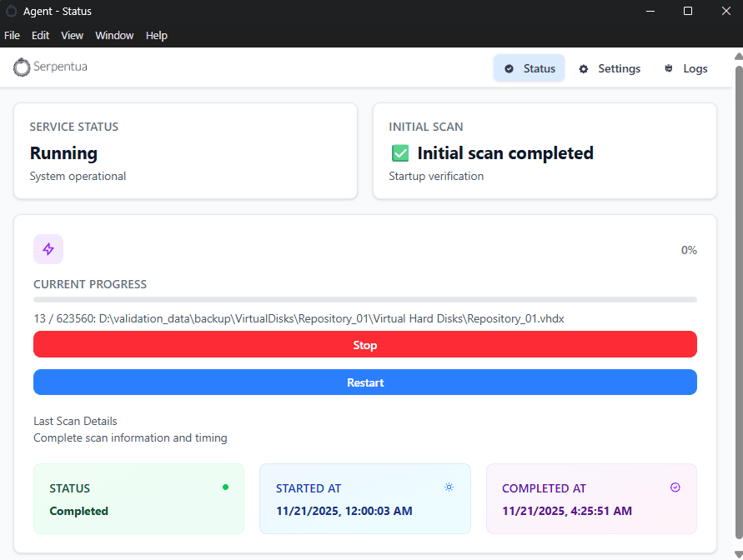Click the gear icon next to Settings

pyautogui.click(x=583, y=68)
